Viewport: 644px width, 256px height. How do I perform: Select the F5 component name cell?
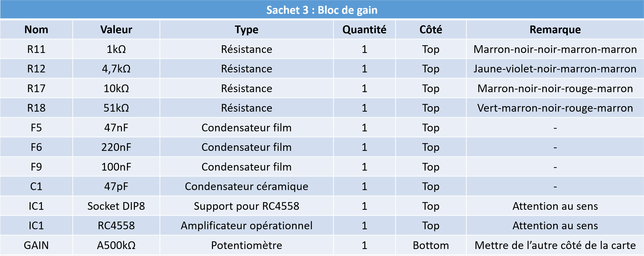coord(36,128)
